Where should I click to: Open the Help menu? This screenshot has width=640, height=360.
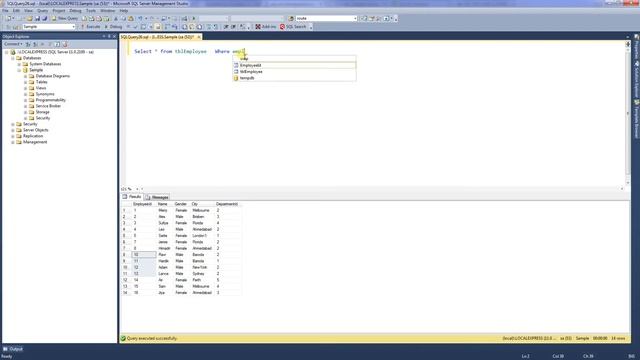[124, 11]
